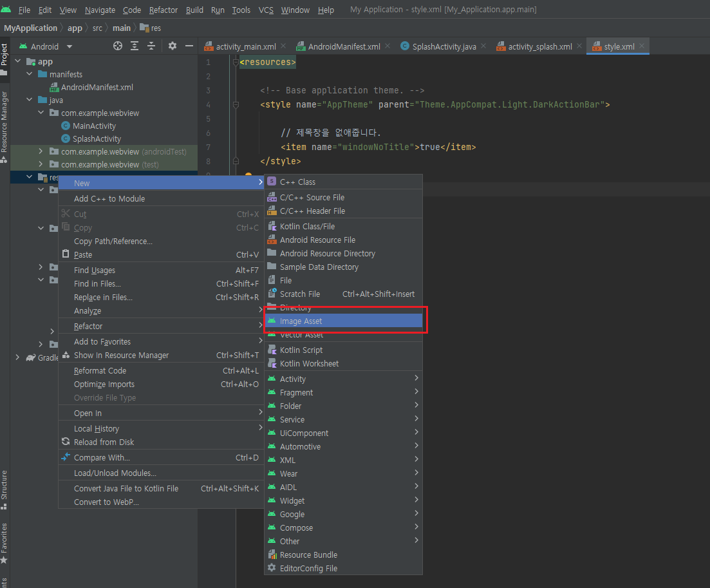Click fold marker beside resources tag
This screenshot has width=710, height=588.
point(236,62)
